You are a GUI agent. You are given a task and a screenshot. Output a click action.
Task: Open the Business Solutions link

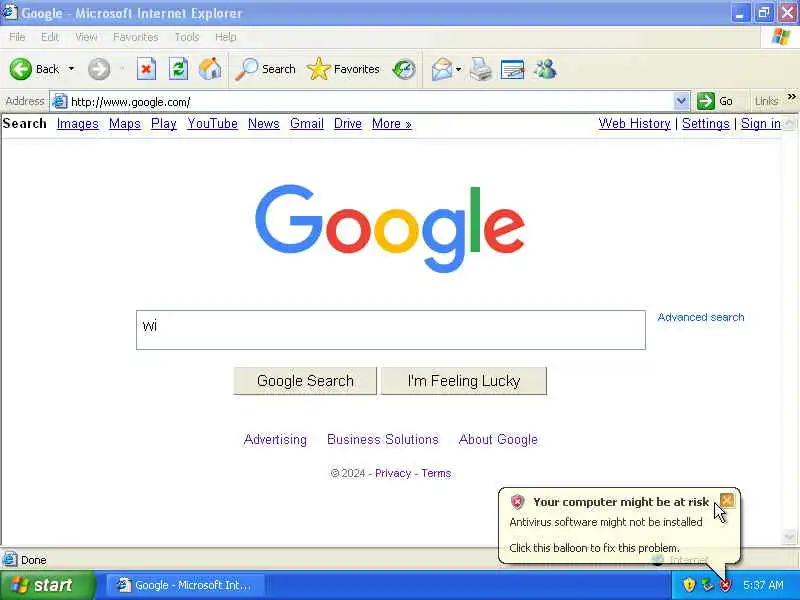(383, 439)
